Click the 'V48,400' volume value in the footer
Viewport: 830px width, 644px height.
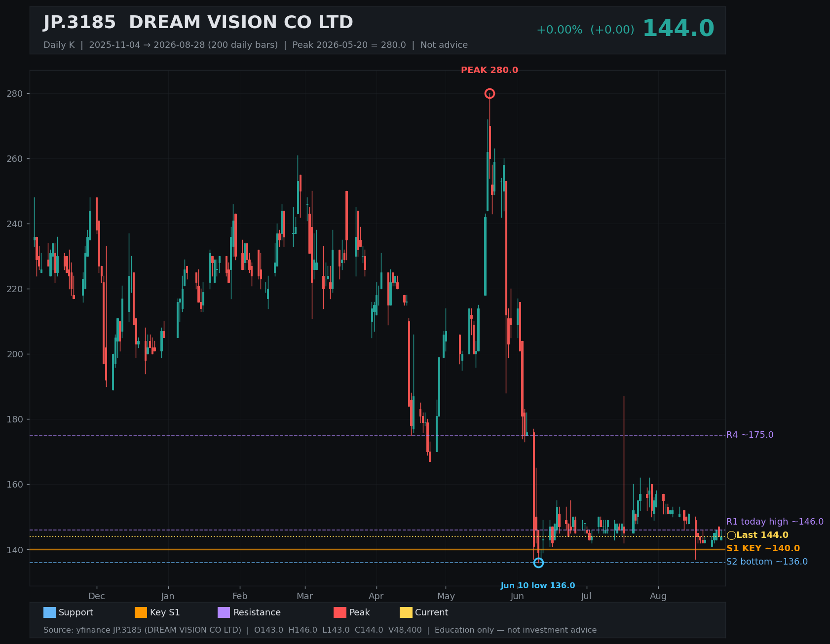(x=405, y=630)
